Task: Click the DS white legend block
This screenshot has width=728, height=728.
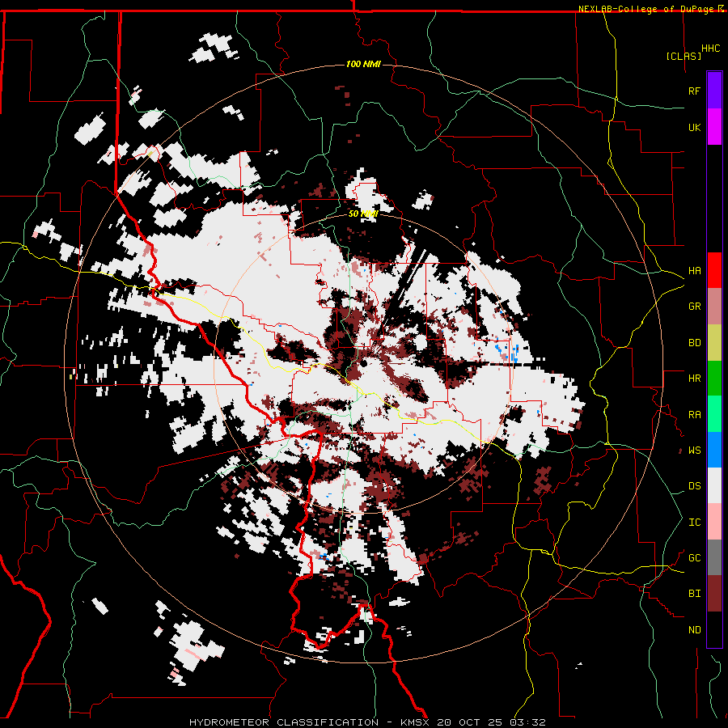Action: [714, 485]
